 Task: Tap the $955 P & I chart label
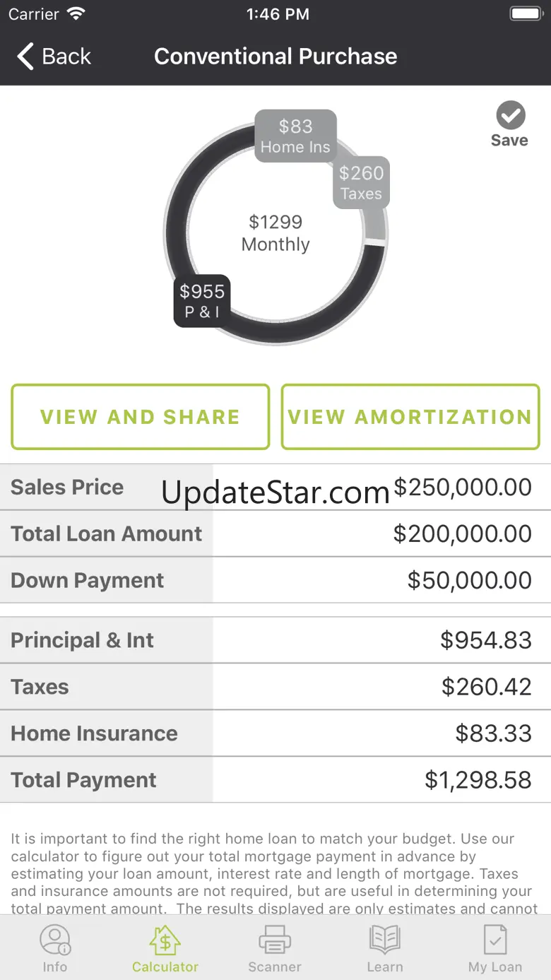tap(202, 300)
